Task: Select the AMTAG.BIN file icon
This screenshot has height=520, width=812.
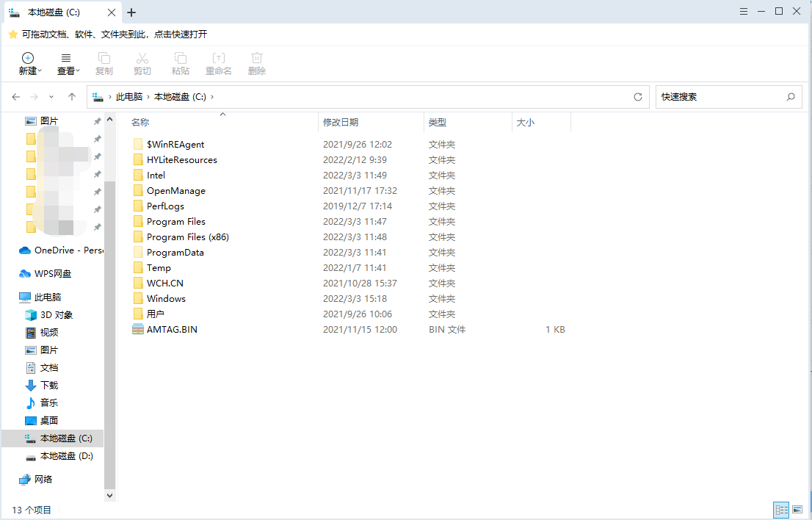Action: pyautogui.click(x=138, y=330)
